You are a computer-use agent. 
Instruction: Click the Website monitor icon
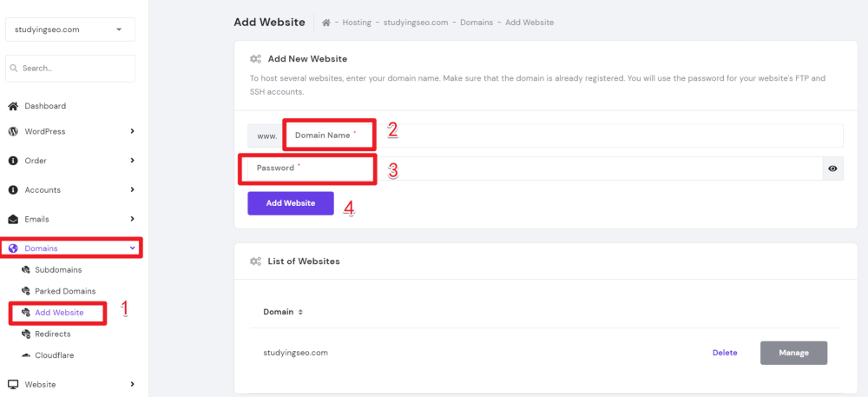point(13,384)
